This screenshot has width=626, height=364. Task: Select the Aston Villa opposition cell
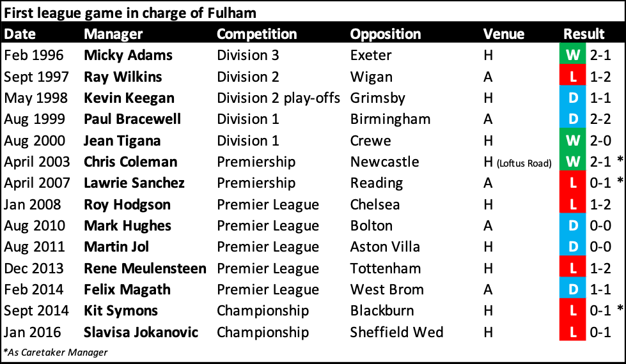point(386,247)
